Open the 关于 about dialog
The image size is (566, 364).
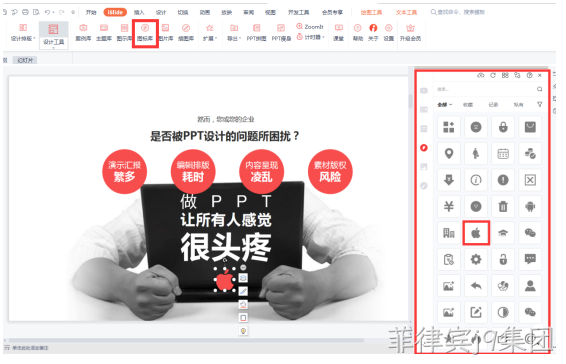373,32
